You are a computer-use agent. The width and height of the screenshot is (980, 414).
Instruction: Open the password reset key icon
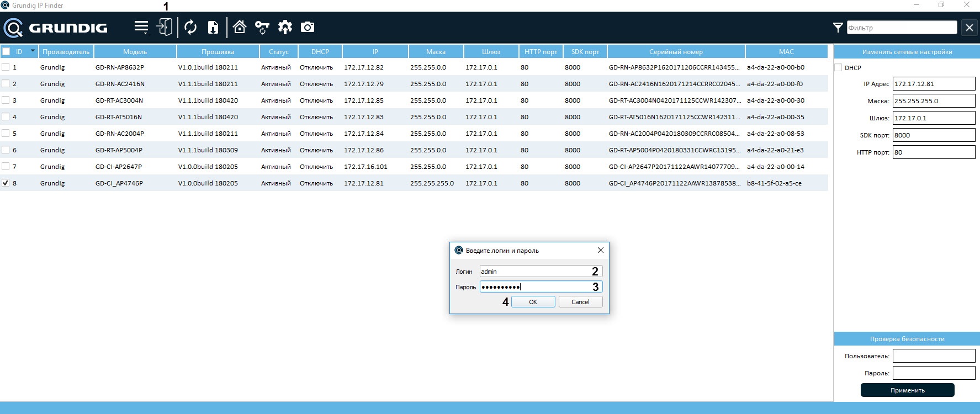pos(262,27)
